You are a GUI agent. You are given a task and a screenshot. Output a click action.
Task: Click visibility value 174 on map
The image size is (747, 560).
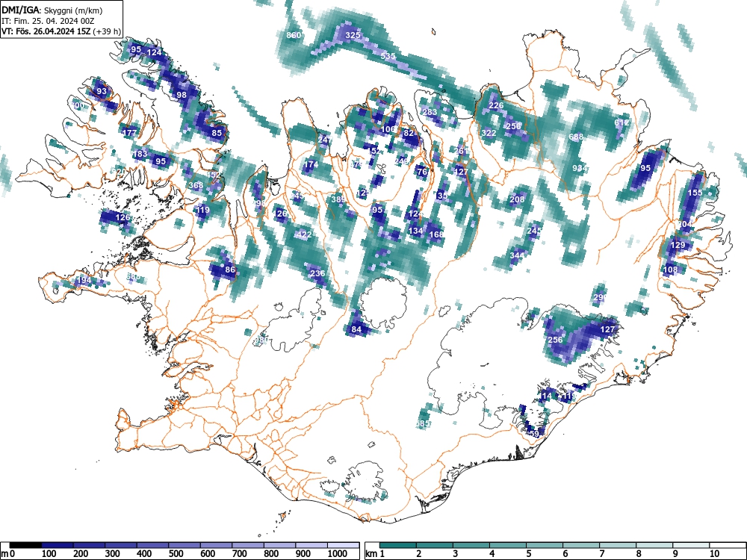click(311, 164)
